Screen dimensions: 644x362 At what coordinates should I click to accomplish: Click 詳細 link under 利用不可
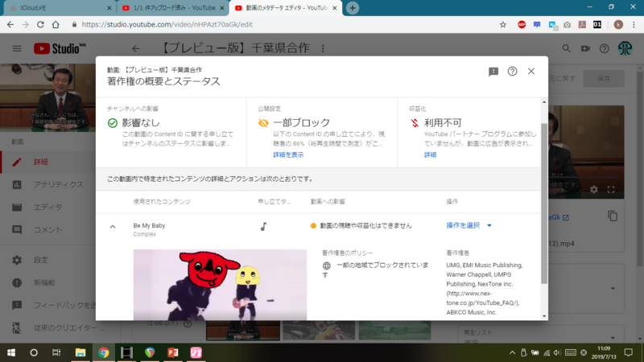430,154
